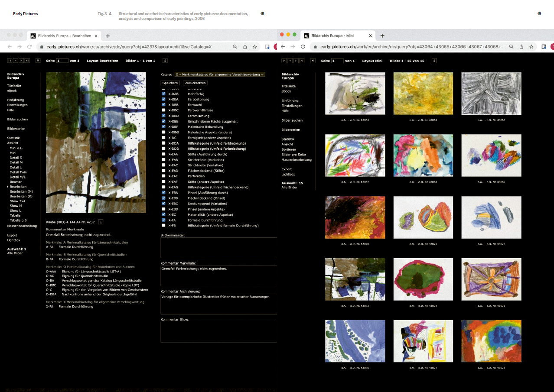
Task: Expand Bilder pro Seite option in right sidebar
Action: point(293,155)
